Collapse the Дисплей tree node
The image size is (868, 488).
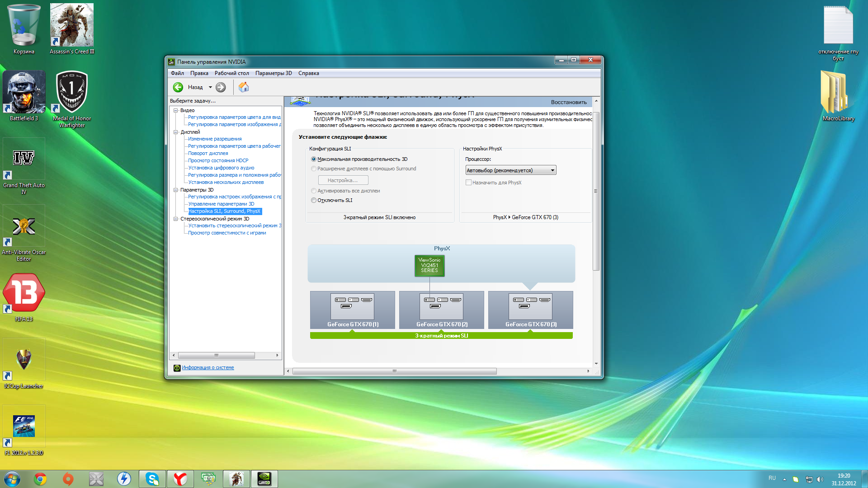click(176, 132)
